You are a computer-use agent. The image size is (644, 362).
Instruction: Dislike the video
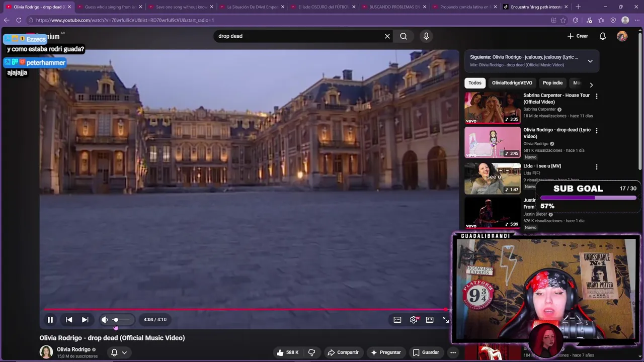(311, 352)
